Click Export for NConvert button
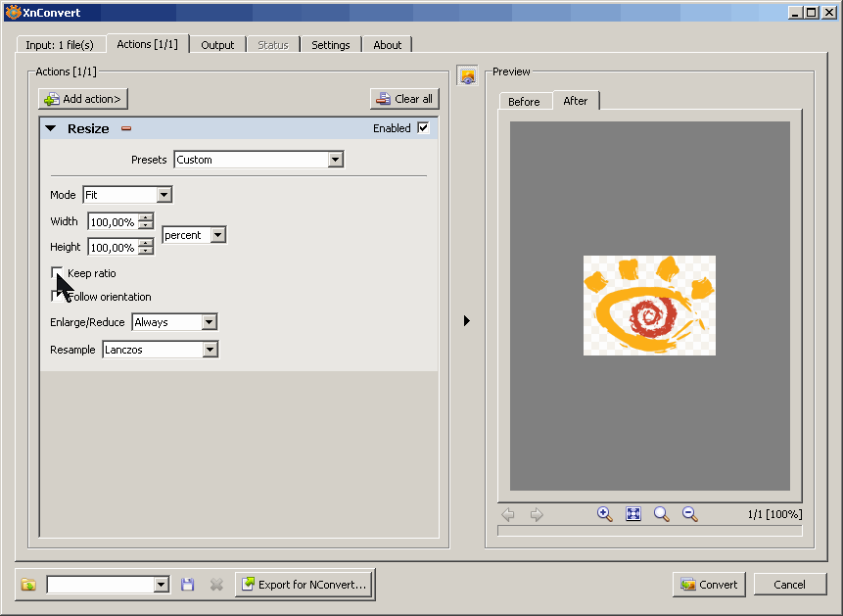Image resolution: width=843 pixels, height=616 pixels. (x=304, y=585)
